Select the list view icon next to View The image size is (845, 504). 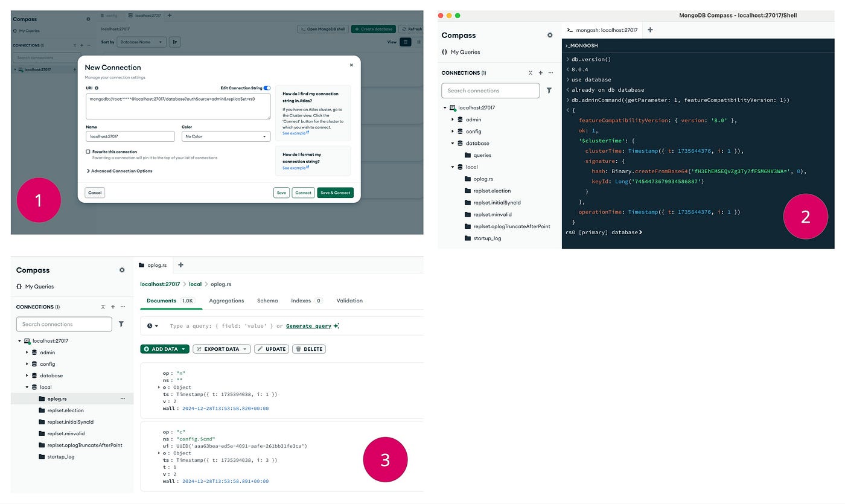point(406,42)
